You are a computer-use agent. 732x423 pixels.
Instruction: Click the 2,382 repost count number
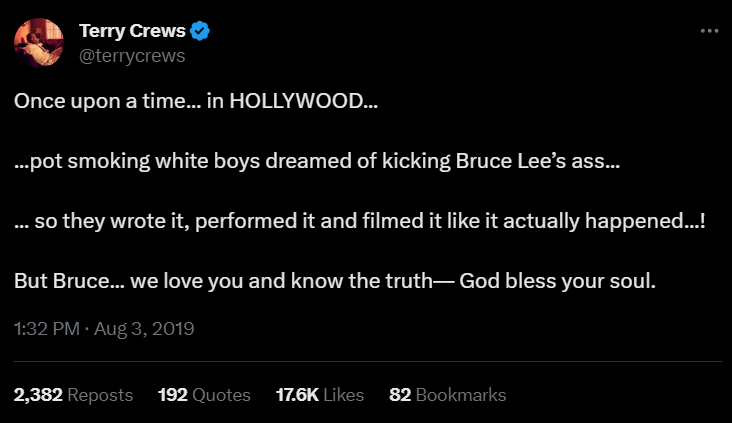pos(37,395)
